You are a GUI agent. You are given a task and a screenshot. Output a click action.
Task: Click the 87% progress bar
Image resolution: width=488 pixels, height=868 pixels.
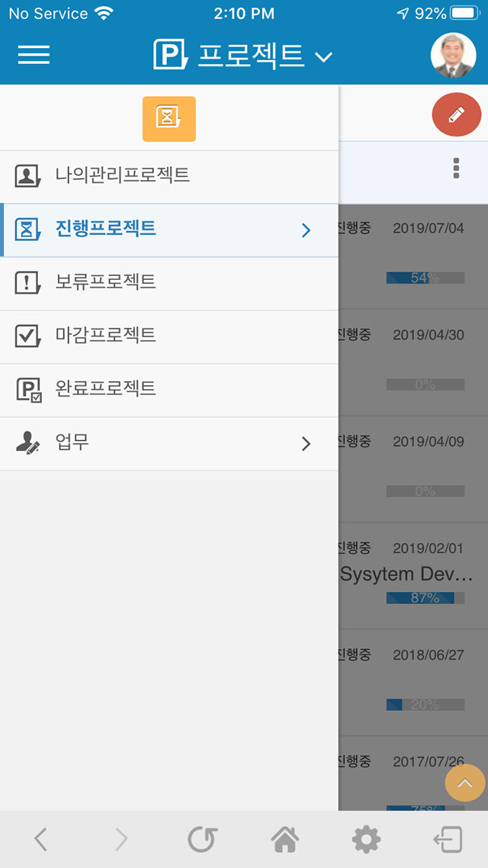click(x=425, y=598)
